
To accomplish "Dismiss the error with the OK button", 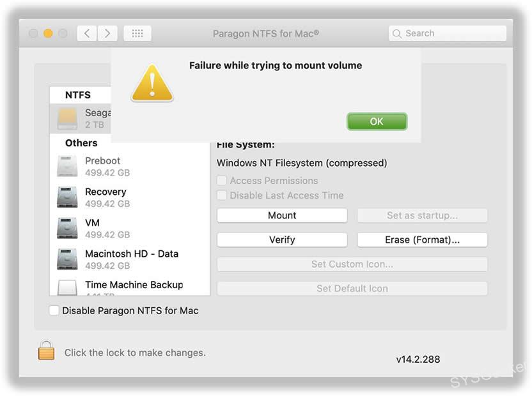I will [377, 121].
